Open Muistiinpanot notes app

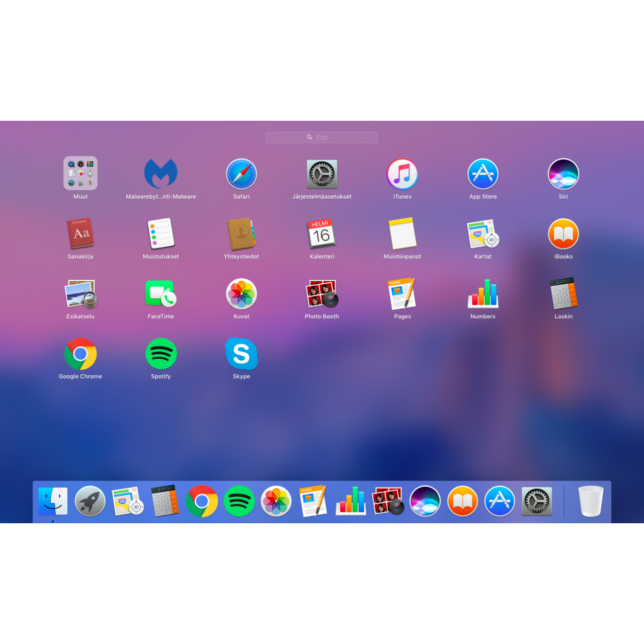click(x=403, y=234)
